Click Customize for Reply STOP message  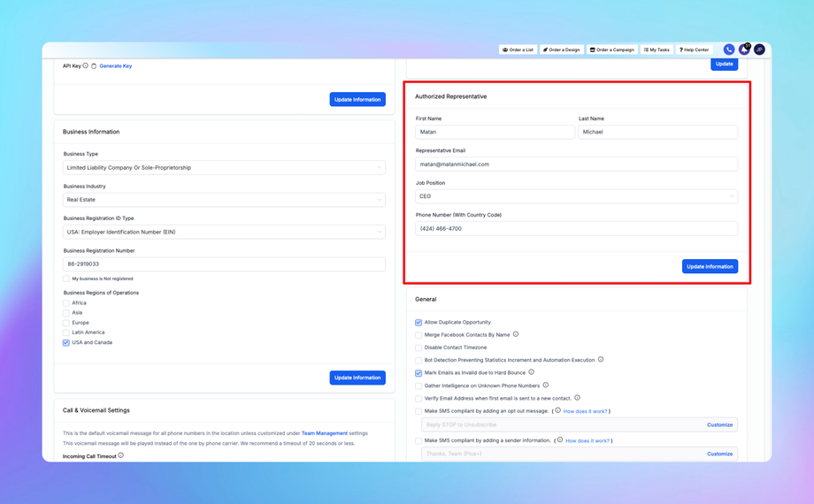click(719, 424)
